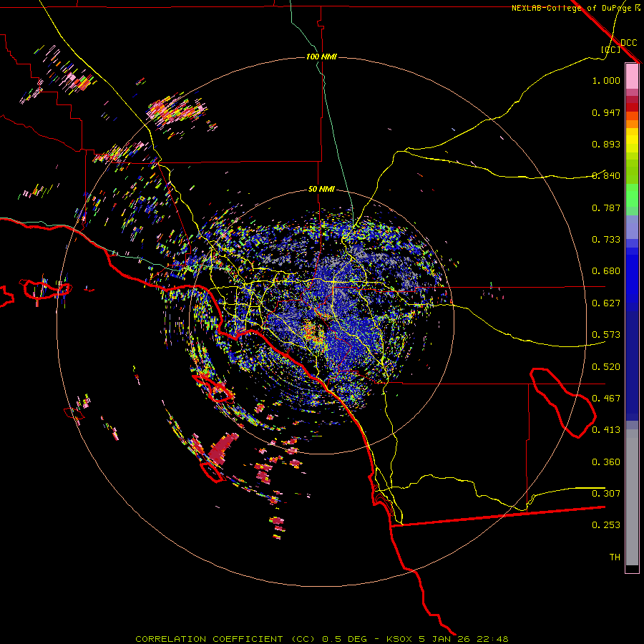This screenshot has height=644, width=644.
Task: Select the 0.413 scale value label
Action: pos(606,430)
